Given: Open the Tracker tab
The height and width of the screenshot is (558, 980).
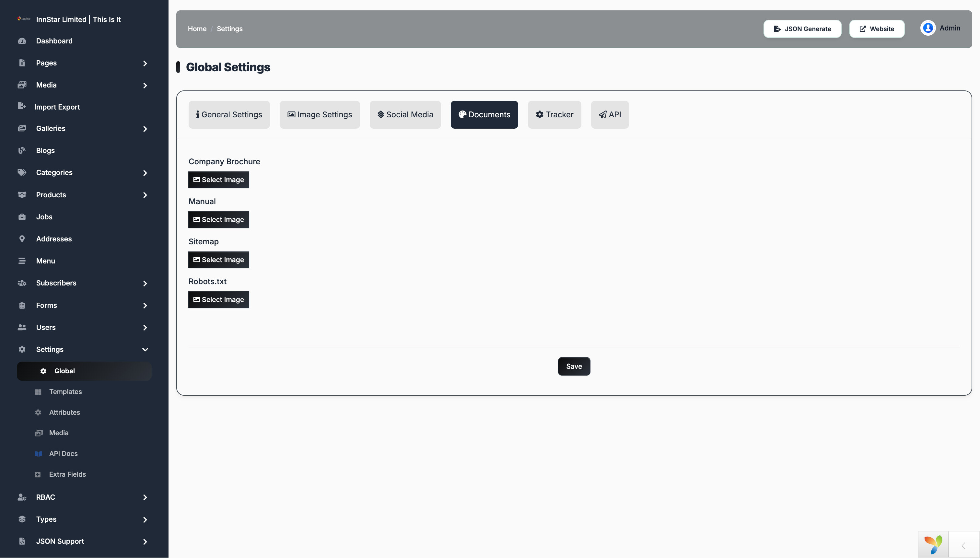Looking at the screenshot, I should 554,115.
